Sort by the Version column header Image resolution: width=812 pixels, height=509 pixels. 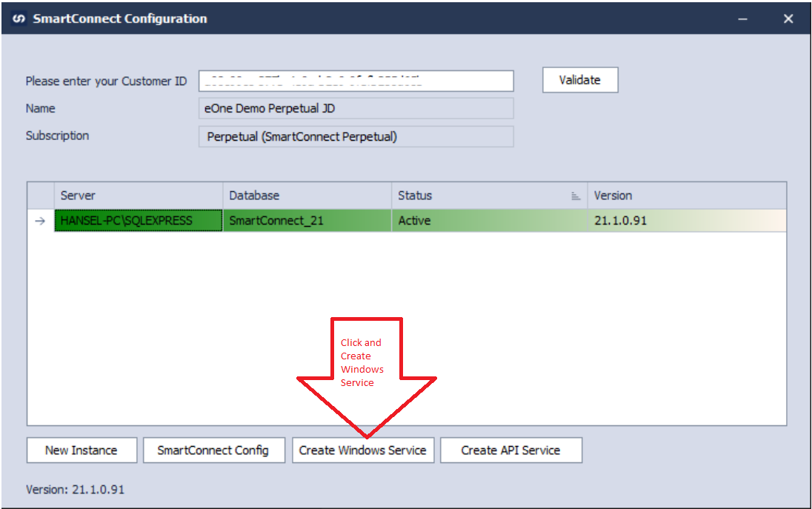tap(687, 196)
